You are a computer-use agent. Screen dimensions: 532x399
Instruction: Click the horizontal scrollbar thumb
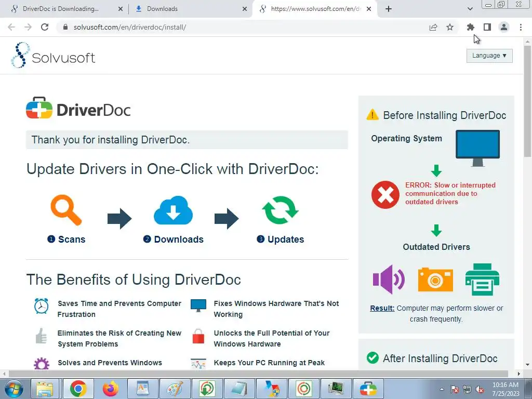(258, 374)
